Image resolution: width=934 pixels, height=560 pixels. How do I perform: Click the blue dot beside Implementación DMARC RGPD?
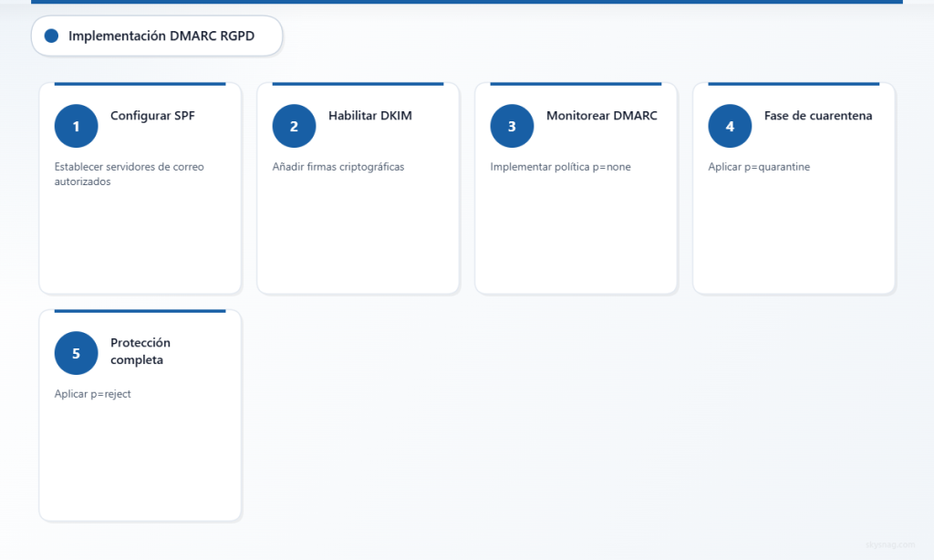coord(52,36)
